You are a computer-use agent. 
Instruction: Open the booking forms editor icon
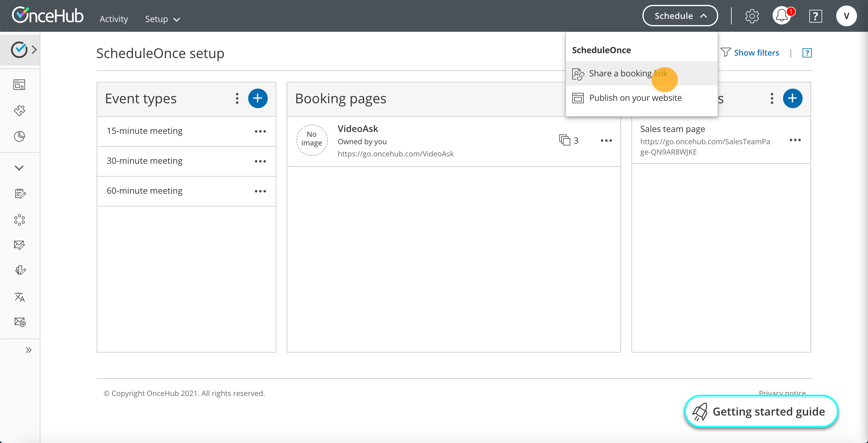pyautogui.click(x=20, y=194)
